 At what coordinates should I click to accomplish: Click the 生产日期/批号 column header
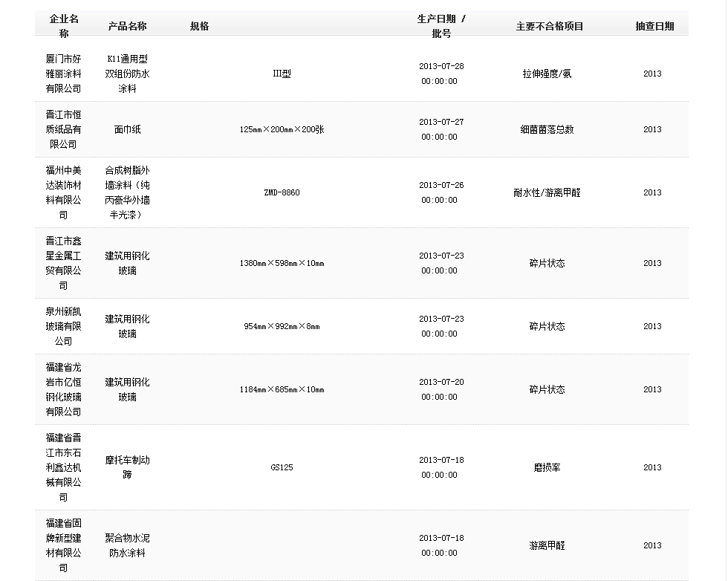(441, 26)
